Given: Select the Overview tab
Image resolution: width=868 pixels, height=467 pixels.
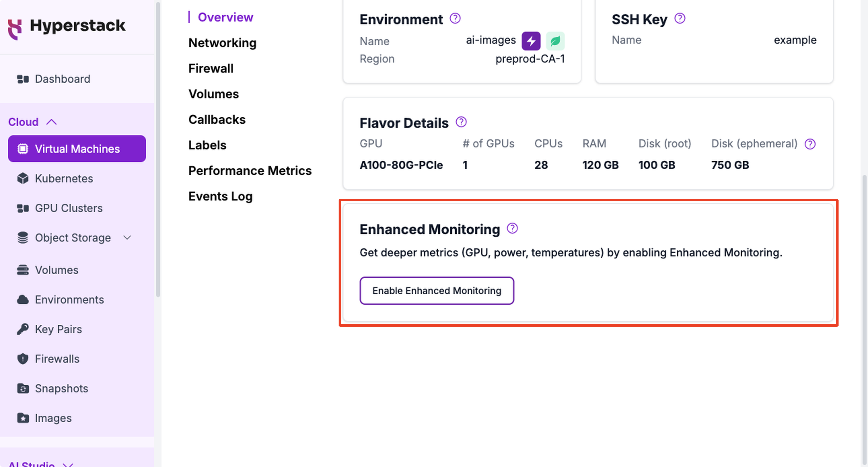Looking at the screenshot, I should tap(225, 17).
